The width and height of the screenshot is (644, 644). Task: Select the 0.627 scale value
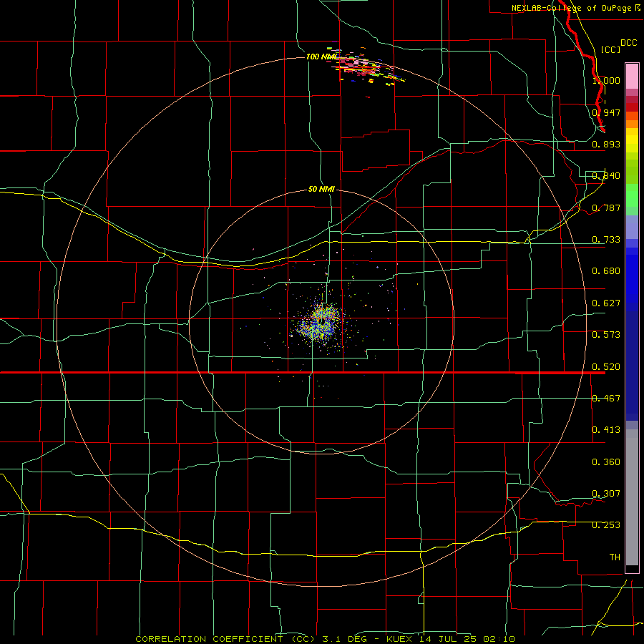point(606,303)
